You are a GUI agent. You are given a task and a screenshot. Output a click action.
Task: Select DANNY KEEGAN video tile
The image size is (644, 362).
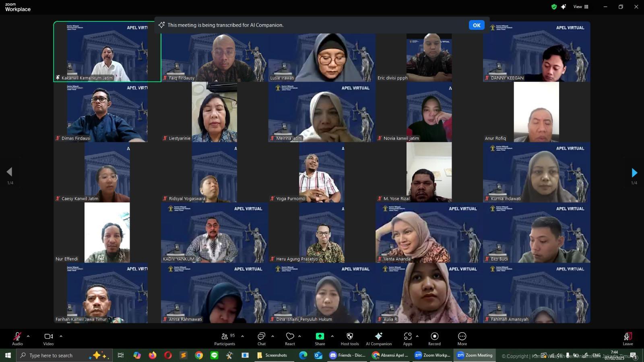(x=537, y=51)
